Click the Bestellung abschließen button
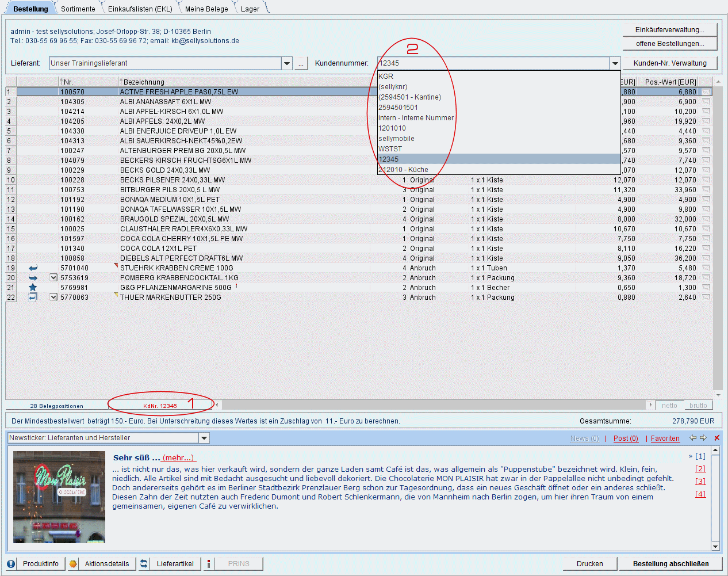The height and width of the screenshot is (576, 728). pos(670,564)
